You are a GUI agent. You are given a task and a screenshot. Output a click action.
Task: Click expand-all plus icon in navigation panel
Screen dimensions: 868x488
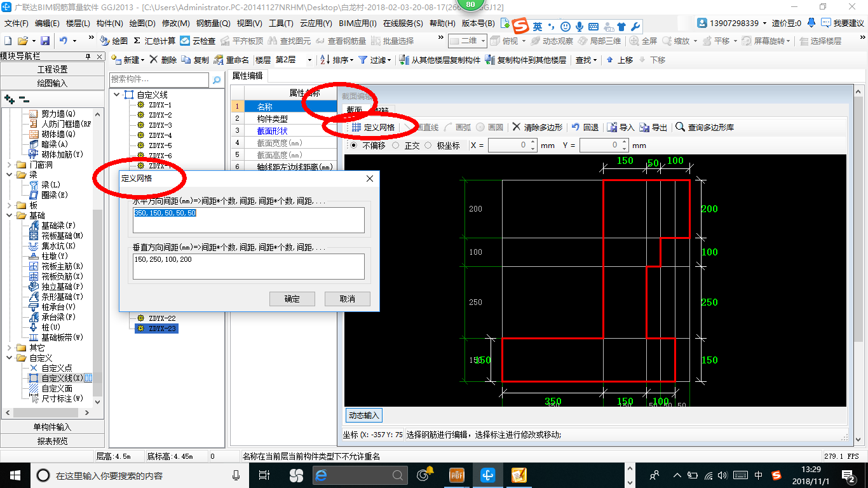point(9,99)
